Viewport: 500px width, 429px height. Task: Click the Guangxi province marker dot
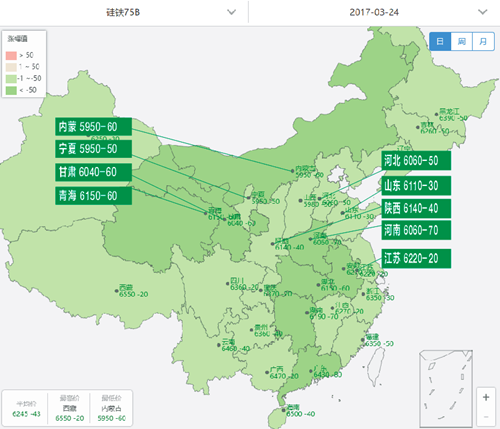pos(267,372)
